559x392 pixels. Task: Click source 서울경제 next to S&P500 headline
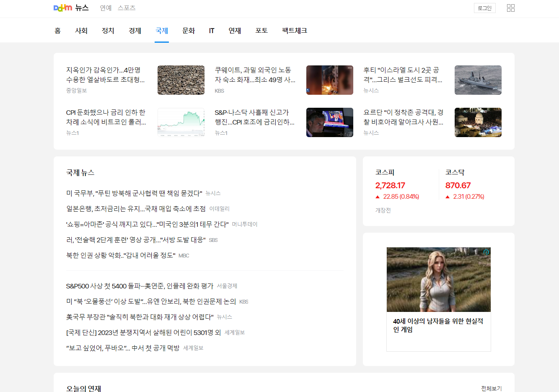point(227,286)
